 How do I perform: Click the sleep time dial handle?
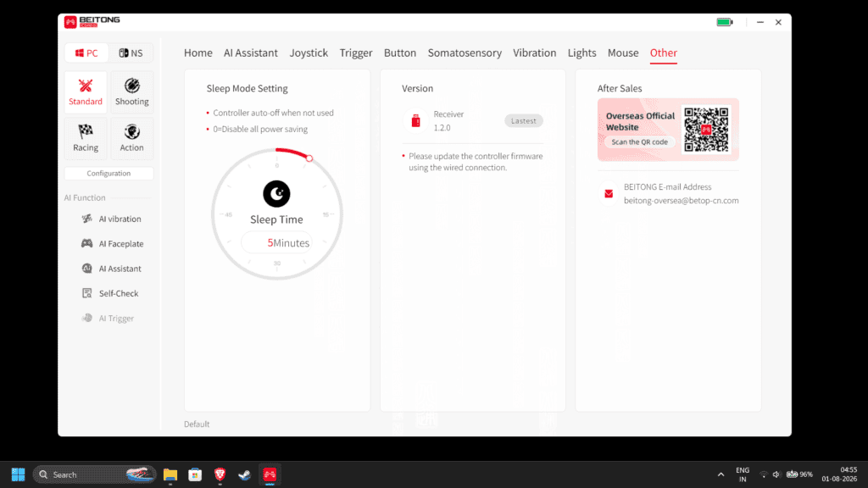tap(309, 158)
